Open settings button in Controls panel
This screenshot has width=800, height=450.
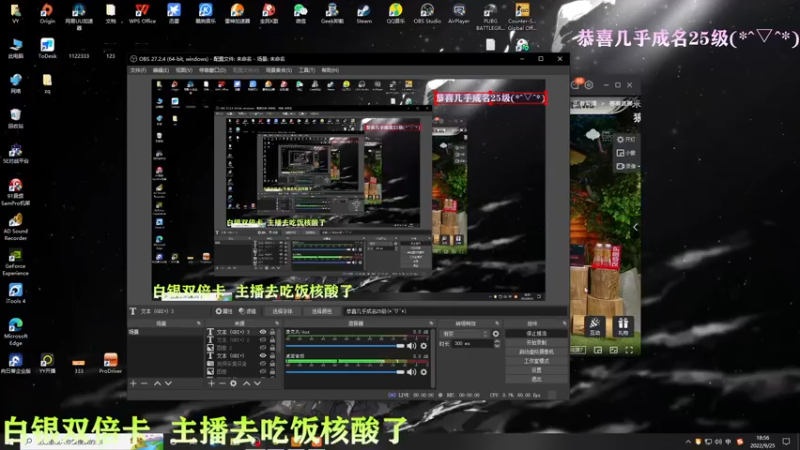click(x=536, y=370)
